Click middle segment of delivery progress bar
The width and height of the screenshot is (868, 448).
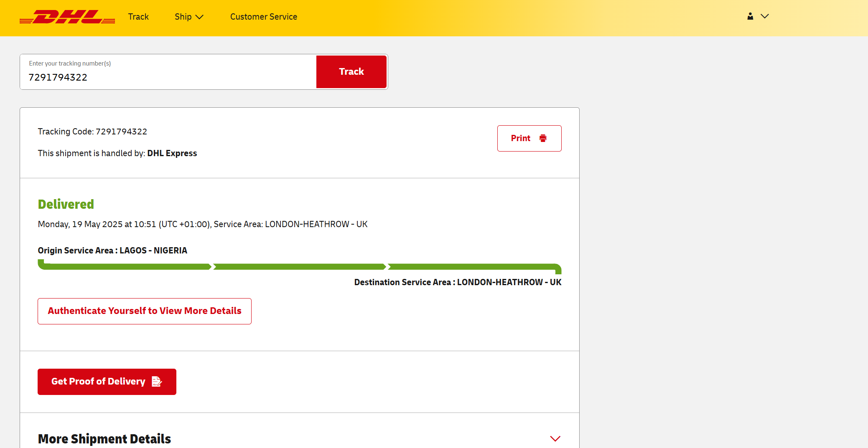300,267
